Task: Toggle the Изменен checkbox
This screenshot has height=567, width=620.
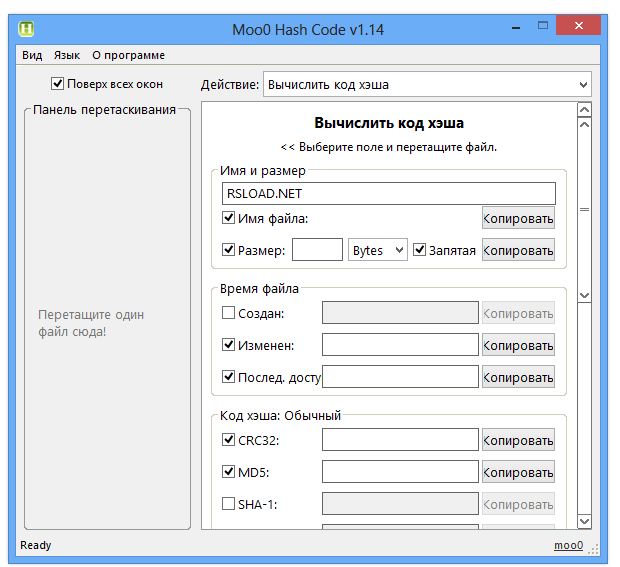Action: click(228, 345)
